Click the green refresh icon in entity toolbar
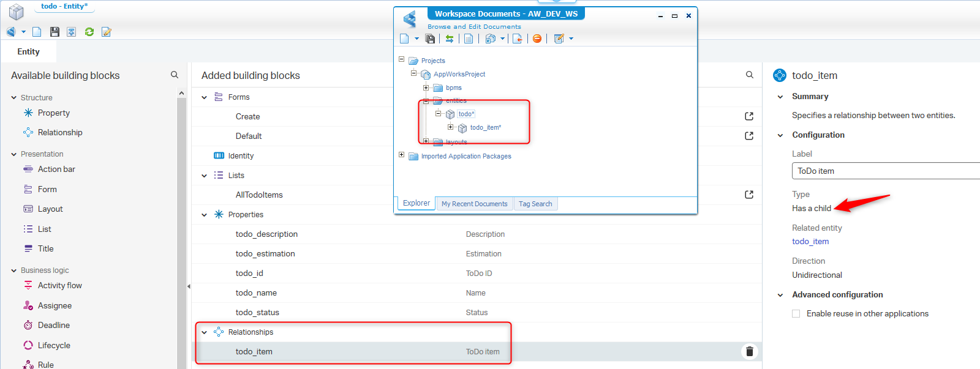This screenshot has height=369, width=980. [89, 32]
